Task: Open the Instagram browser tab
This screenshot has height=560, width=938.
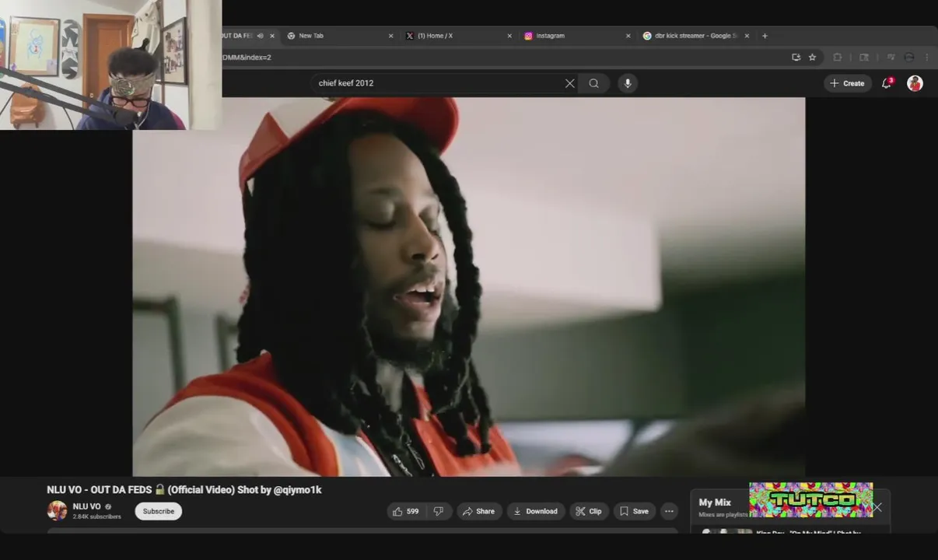Action: point(576,36)
